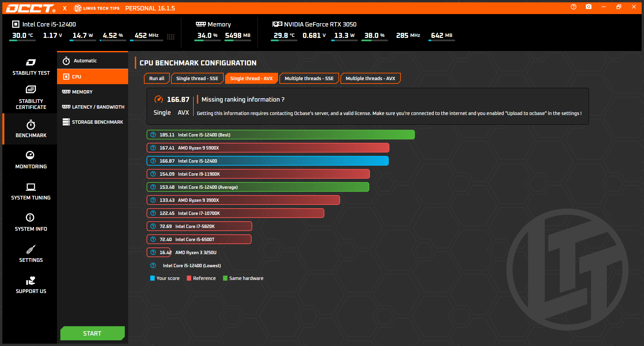Click info icon for AMD Ryzen 9 3900X
This screenshot has height=346, width=644.
(x=153, y=200)
